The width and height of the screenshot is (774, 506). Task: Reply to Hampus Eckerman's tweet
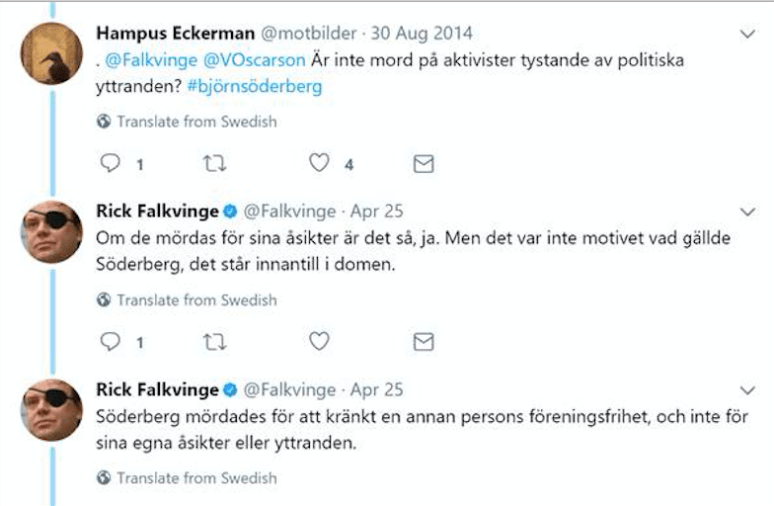tap(109, 164)
